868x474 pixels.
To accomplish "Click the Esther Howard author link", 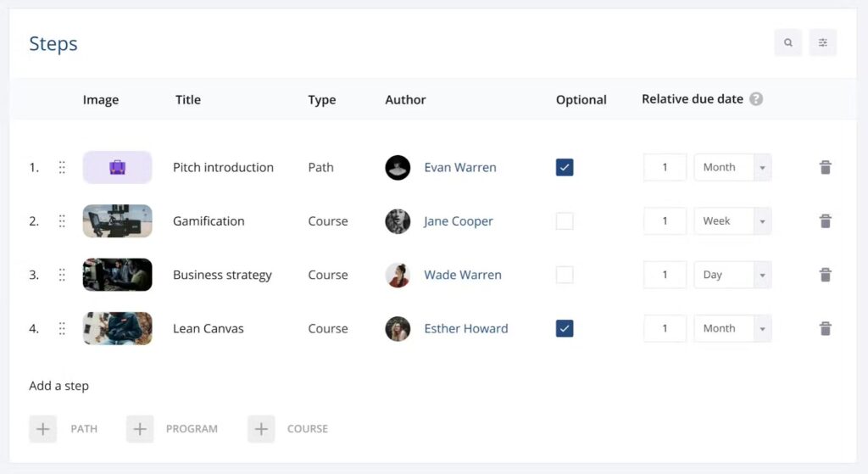I will [465, 329].
